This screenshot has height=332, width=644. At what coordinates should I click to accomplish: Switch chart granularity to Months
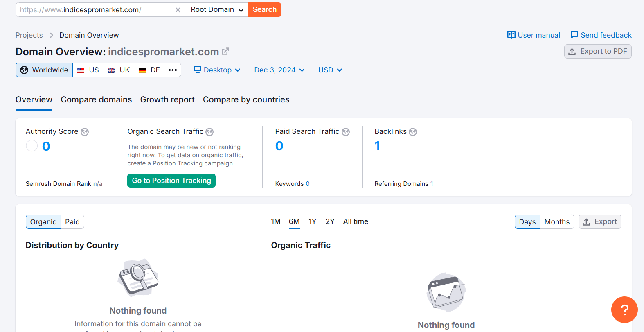click(557, 222)
